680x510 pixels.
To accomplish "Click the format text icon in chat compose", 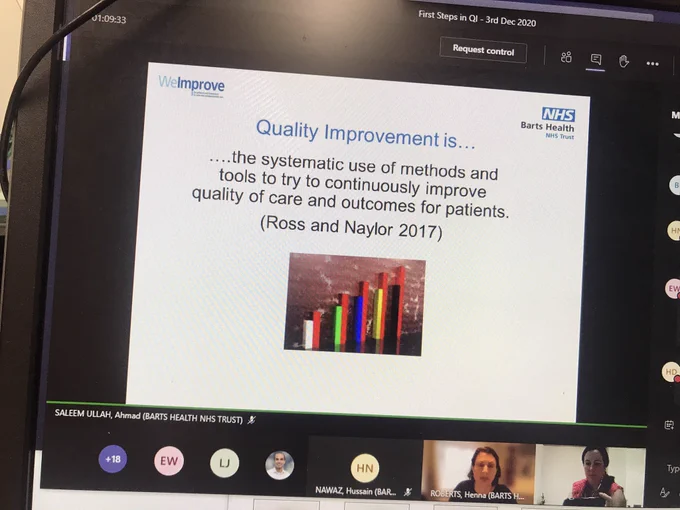I will tap(664, 492).
